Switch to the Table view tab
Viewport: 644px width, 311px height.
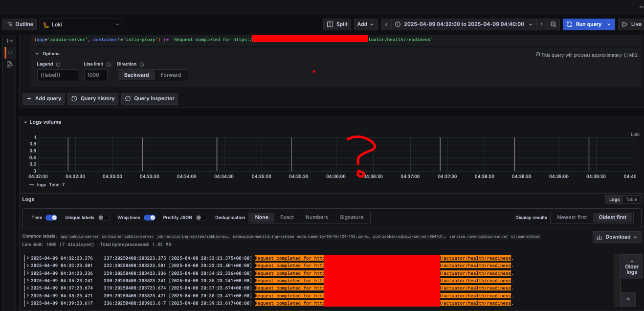[x=631, y=200]
